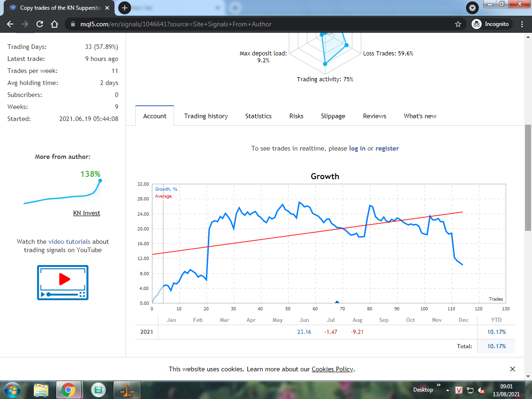Image resolution: width=532 pixels, height=399 pixels.
Task: Show hidden system tray icons
Action: (448, 390)
